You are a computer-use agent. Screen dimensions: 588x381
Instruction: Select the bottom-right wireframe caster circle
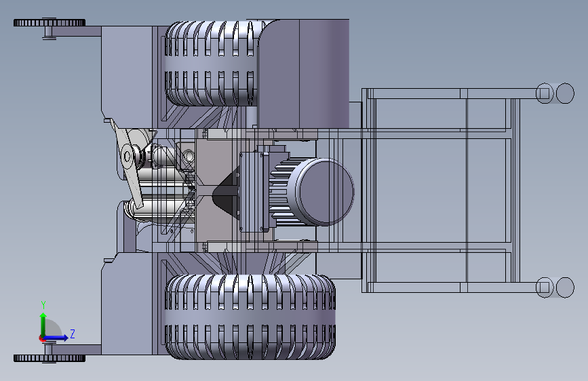point(565,287)
